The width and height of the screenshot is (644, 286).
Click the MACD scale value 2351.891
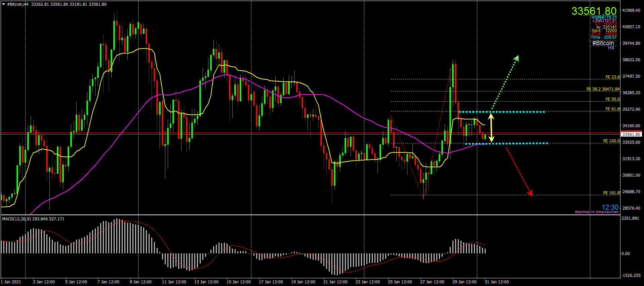pos(630,218)
